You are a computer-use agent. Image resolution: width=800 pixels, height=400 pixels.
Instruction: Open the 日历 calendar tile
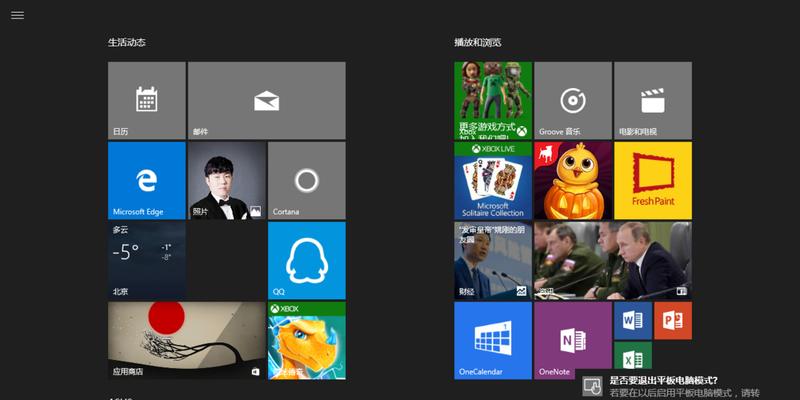click(146, 101)
